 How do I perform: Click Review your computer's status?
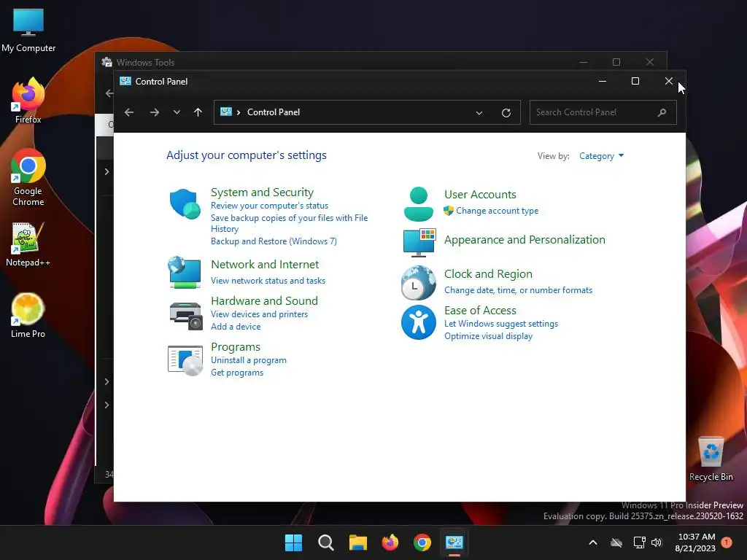(270, 206)
